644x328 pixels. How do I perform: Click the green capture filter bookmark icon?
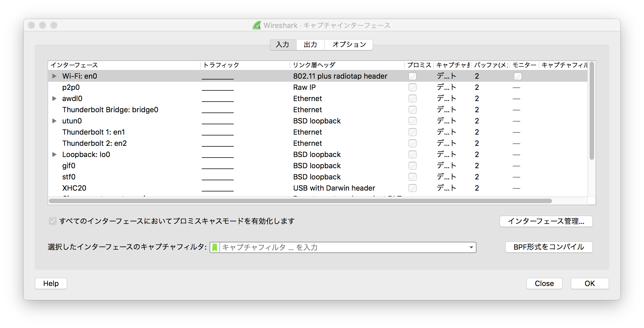(215, 247)
